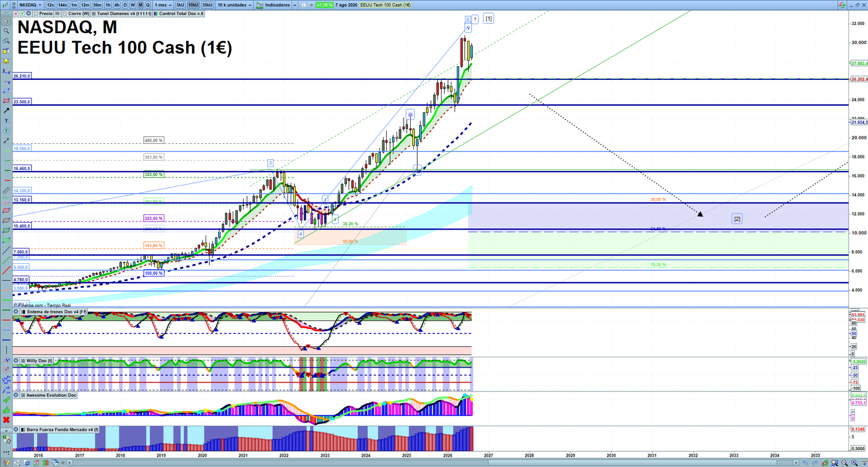The height and width of the screenshot is (467, 868).
Task: Click the 7.680,0 price level label
Action: [21, 252]
